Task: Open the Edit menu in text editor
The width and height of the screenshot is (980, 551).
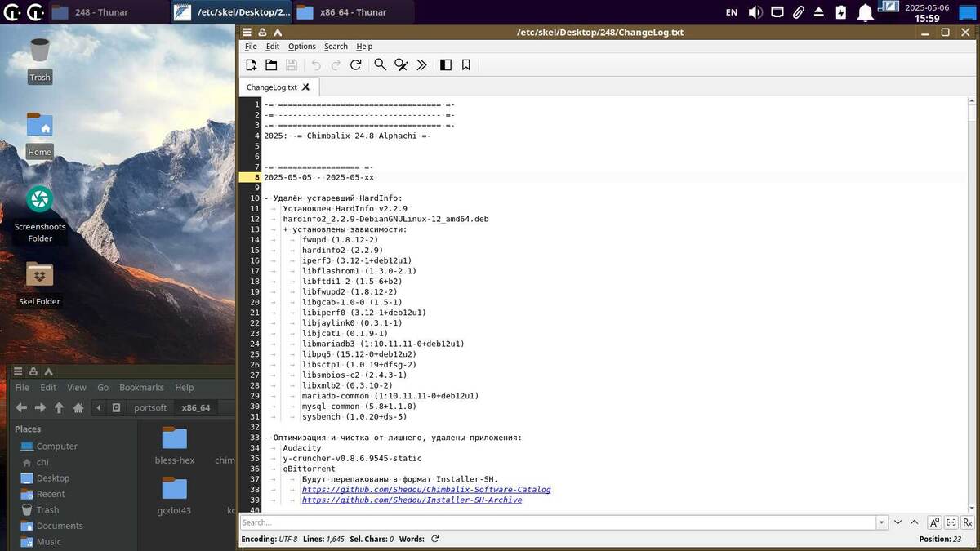Action: pyautogui.click(x=273, y=47)
